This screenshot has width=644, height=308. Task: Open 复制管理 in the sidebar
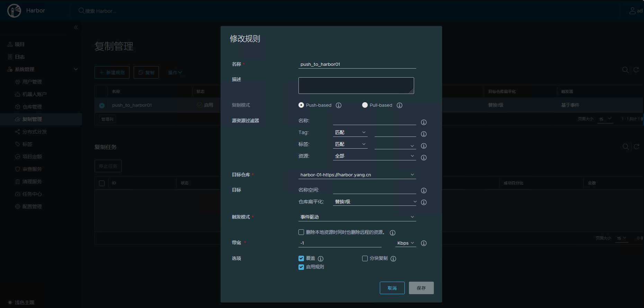click(x=32, y=119)
